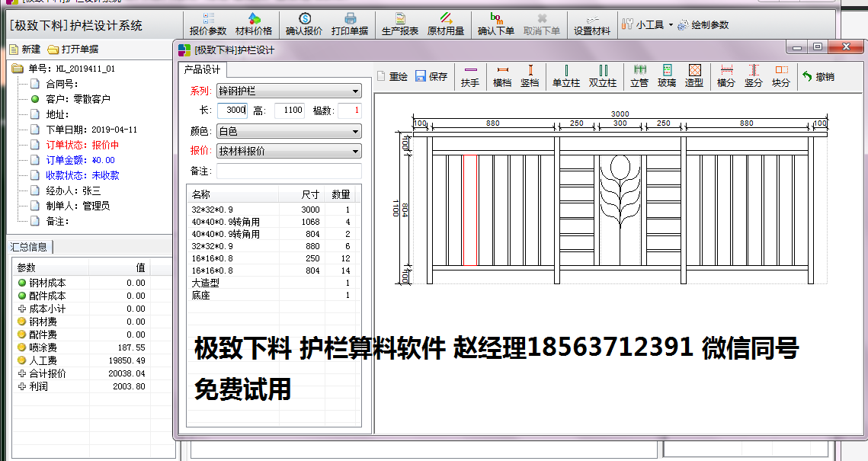Viewport: 868px width, 461px height.
Task: Click 确认报价 confirm quote icon
Action: 304,24
